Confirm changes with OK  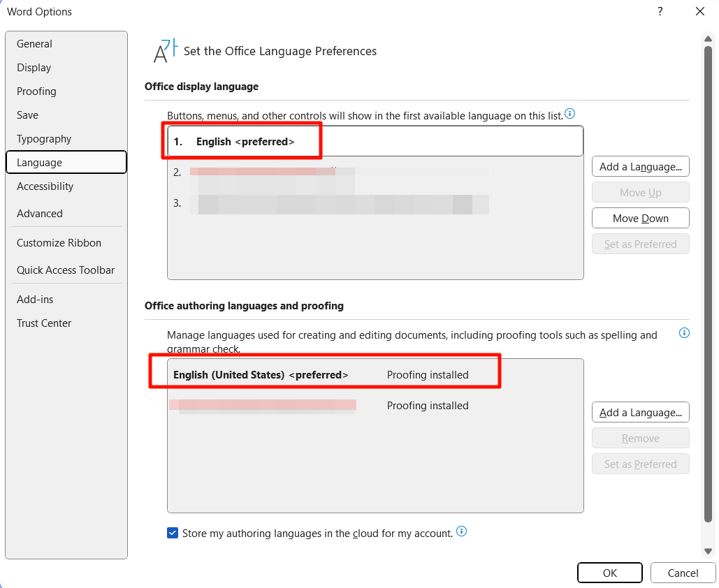click(x=609, y=572)
